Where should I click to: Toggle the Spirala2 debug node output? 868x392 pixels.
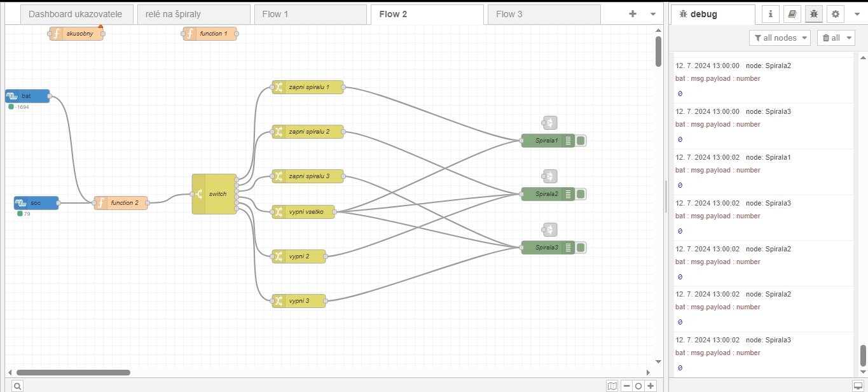pyautogui.click(x=581, y=194)
